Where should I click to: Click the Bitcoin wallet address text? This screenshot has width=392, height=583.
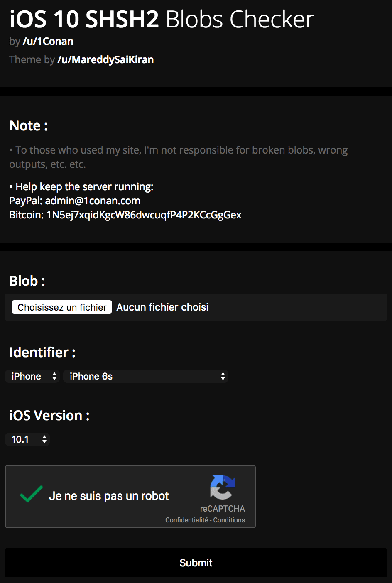click(144, 215)
